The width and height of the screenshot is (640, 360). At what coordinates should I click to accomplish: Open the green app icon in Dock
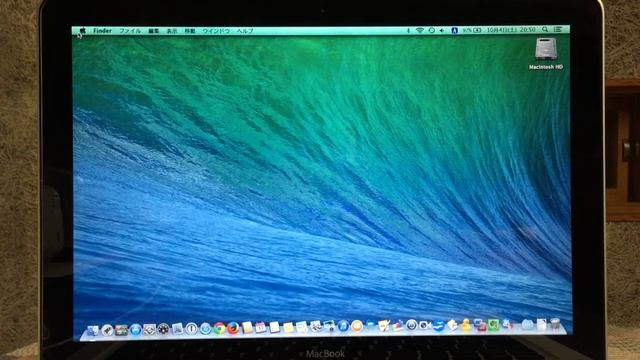493,325
